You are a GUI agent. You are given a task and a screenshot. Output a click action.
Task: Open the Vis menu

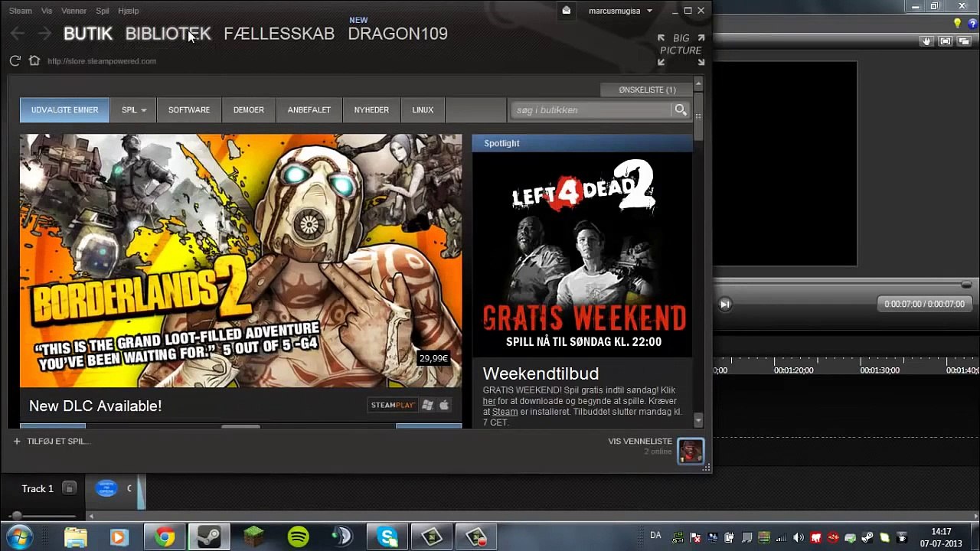47,11
